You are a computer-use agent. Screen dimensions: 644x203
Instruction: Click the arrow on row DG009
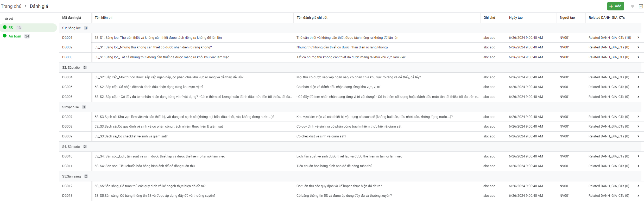pos(638,136)
